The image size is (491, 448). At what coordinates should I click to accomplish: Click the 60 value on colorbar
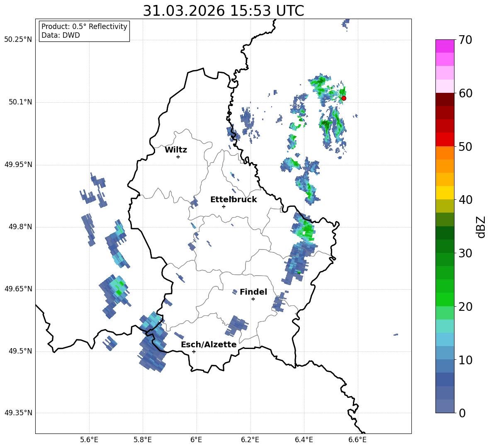click(x=465, y=93)
